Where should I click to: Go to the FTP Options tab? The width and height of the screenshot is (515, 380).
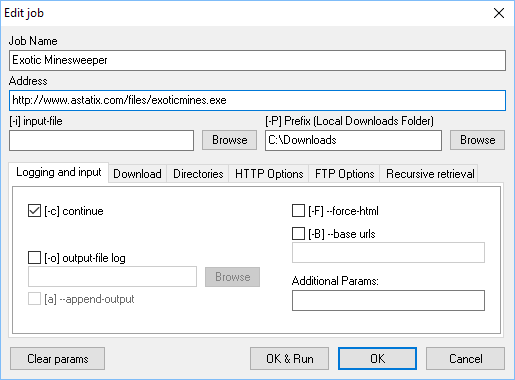coord(344,174)
